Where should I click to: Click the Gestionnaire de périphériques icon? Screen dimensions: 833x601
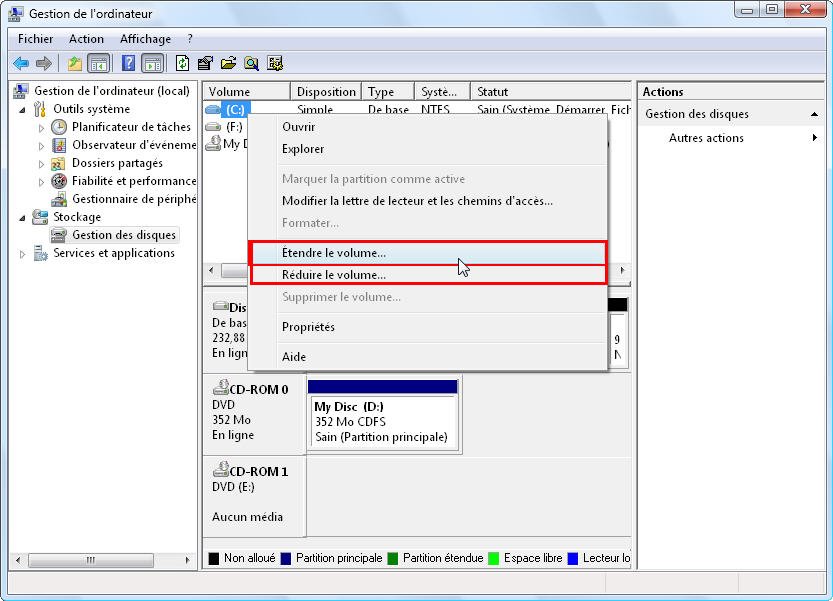click(58, 199)
